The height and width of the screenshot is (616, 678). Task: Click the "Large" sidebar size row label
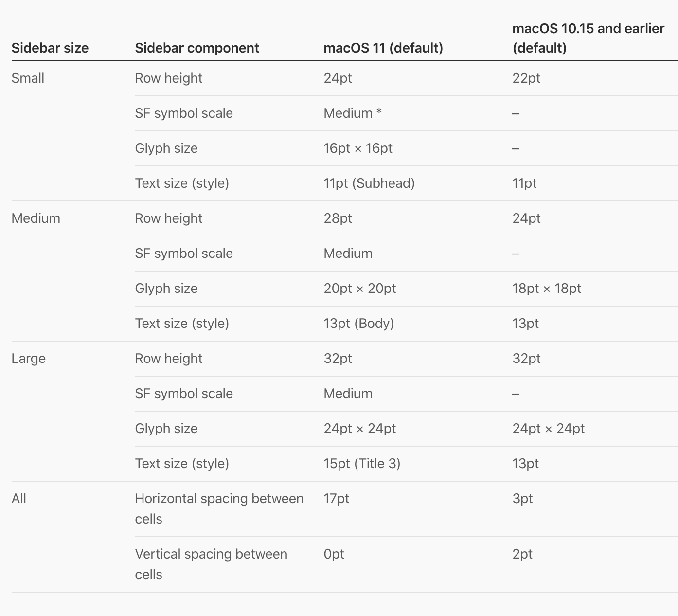point(29,359)
